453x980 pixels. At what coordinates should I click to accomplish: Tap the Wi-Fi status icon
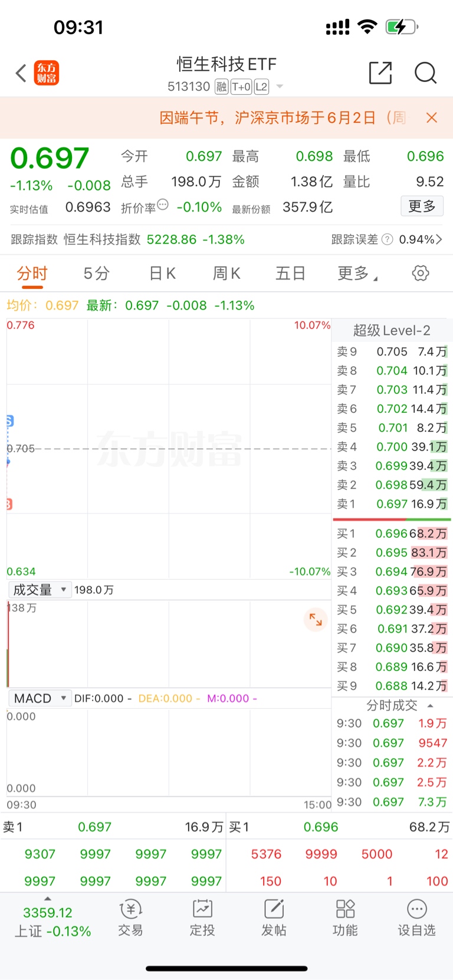pyautogui.click(x=367, y=27)
